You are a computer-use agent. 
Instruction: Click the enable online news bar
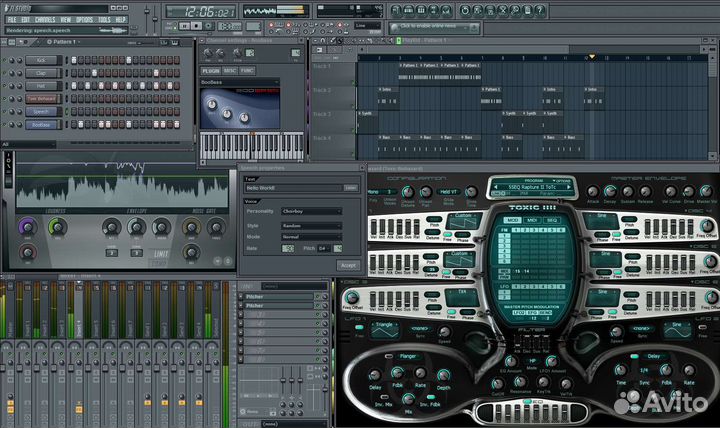coord(434,28)
